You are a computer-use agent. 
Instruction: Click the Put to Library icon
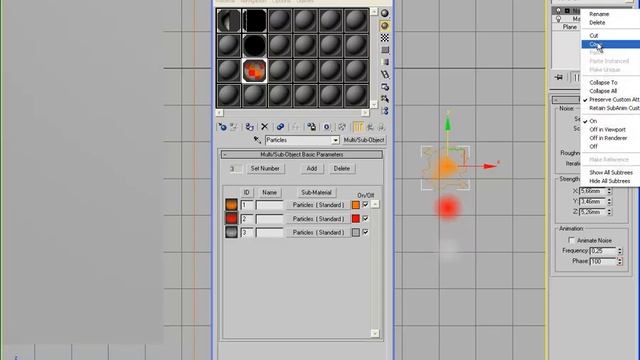(x=311, y=127)
